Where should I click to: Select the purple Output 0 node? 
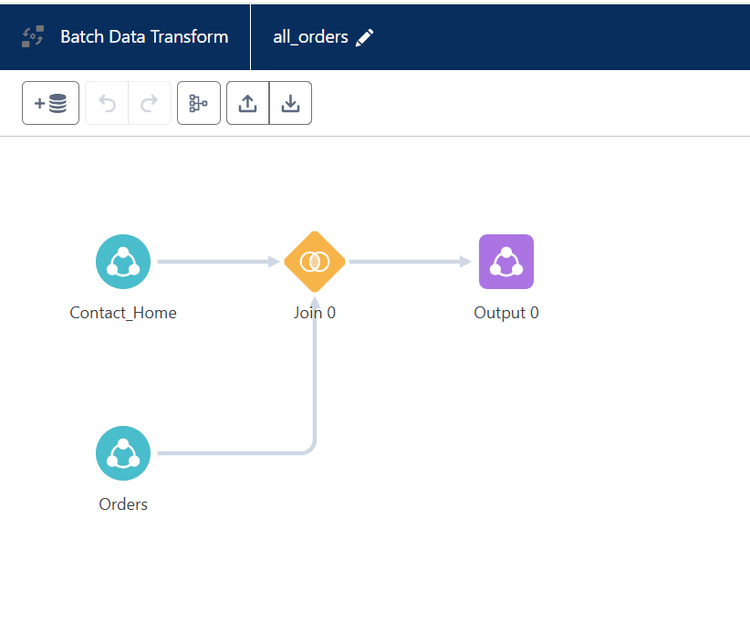(x=506, y=262)
